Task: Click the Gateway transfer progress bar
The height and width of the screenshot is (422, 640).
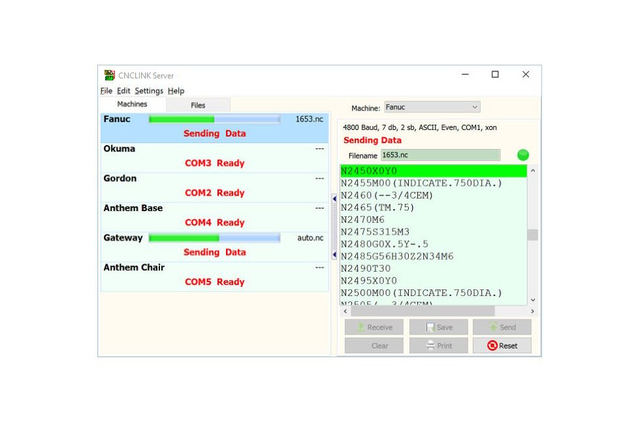Action: 214,238
